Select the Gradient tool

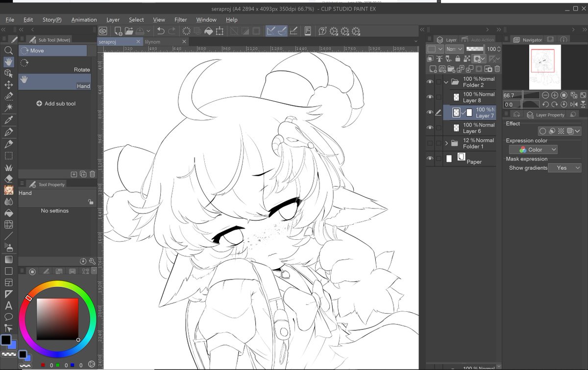8,259
